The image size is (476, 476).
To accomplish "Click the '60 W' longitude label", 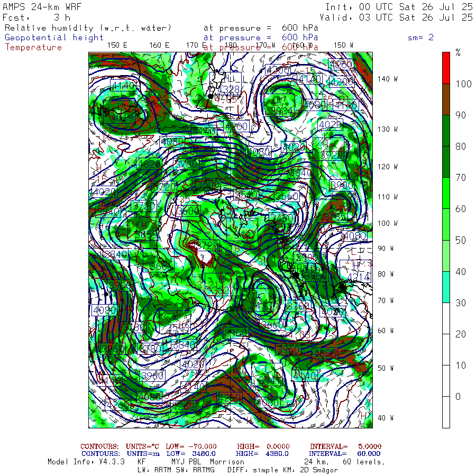I will coord(386,331).
